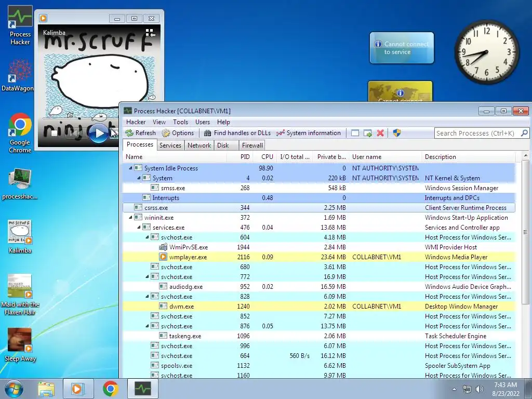Collapse the System Idle Process tree
The image size is (532, 399).
tap(130, 168)
